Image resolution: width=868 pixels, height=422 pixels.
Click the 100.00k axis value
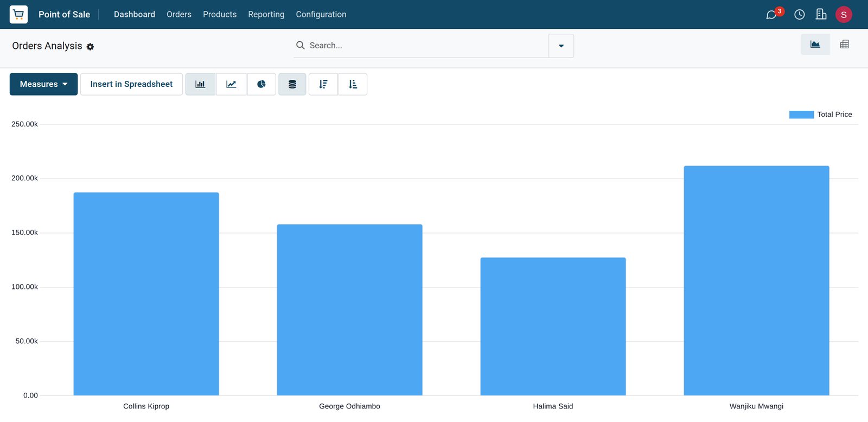(24, 287)
